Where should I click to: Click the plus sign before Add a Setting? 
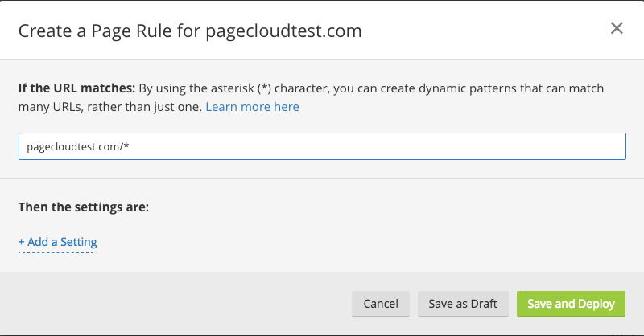click(22, 241)
